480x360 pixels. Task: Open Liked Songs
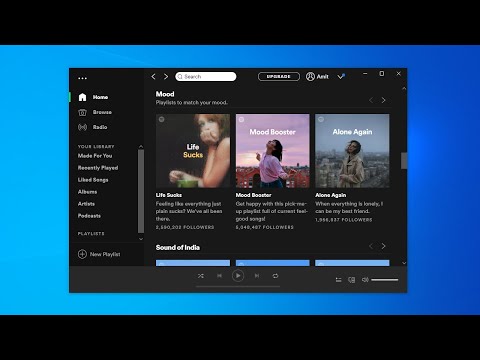[93, 180]
